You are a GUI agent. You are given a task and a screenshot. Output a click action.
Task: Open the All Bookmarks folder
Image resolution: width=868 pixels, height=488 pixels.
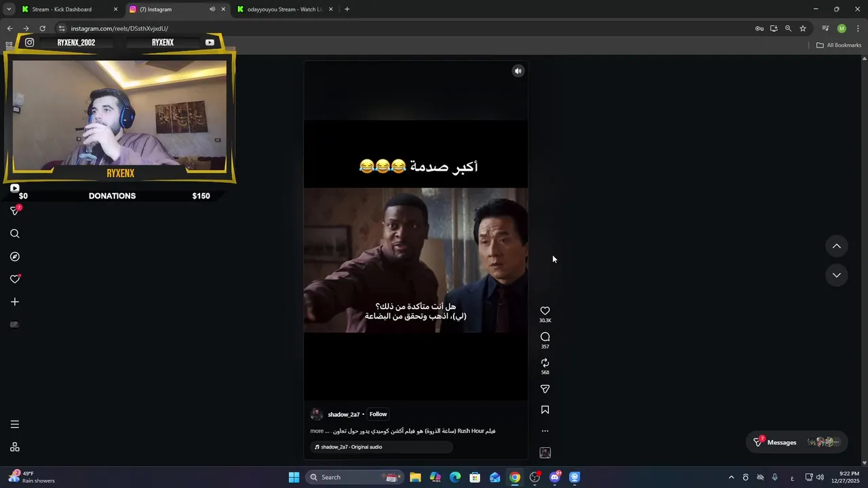point(838,45)
